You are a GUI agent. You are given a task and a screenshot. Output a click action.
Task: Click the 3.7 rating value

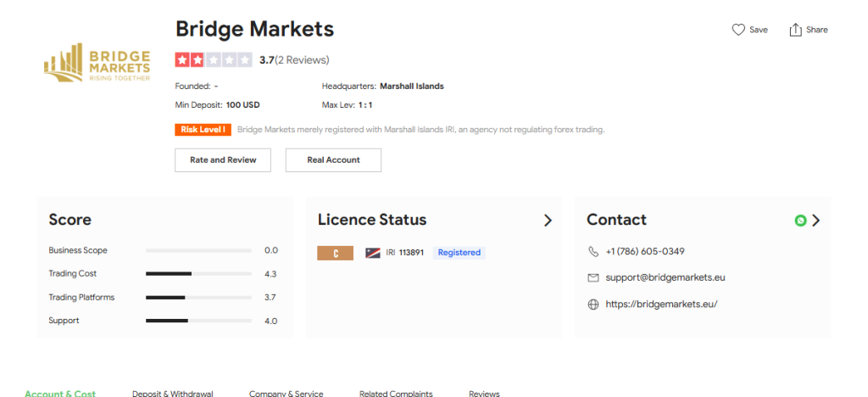[267, 59]
